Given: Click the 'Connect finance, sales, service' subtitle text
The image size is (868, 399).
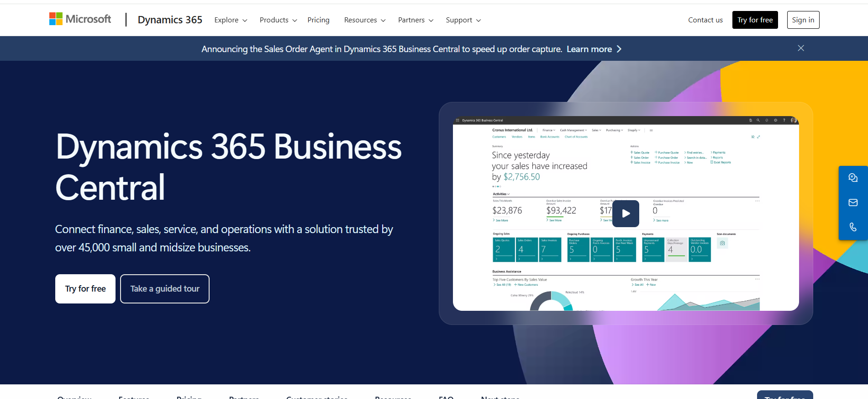Looking at the screenshot, I should pos(224,238).
